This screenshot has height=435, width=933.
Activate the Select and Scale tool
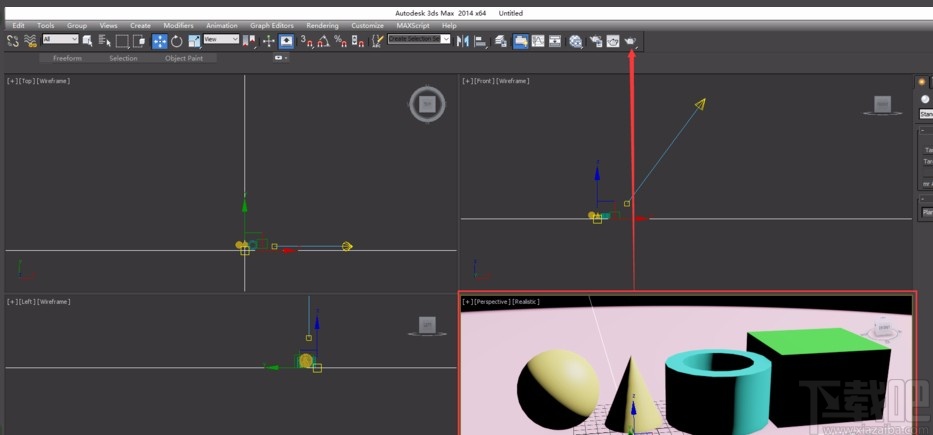tap(195, 40)
